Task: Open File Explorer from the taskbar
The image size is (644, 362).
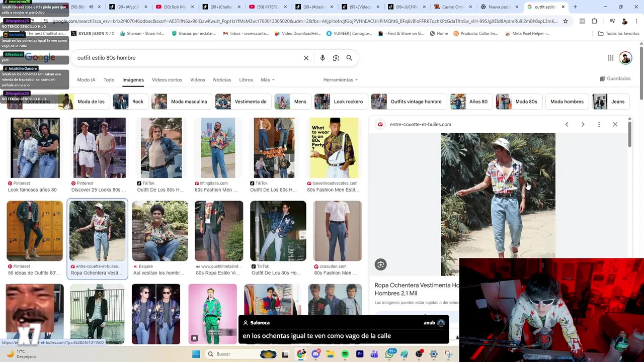Action: pyautogui.click(x=331, y=354)
